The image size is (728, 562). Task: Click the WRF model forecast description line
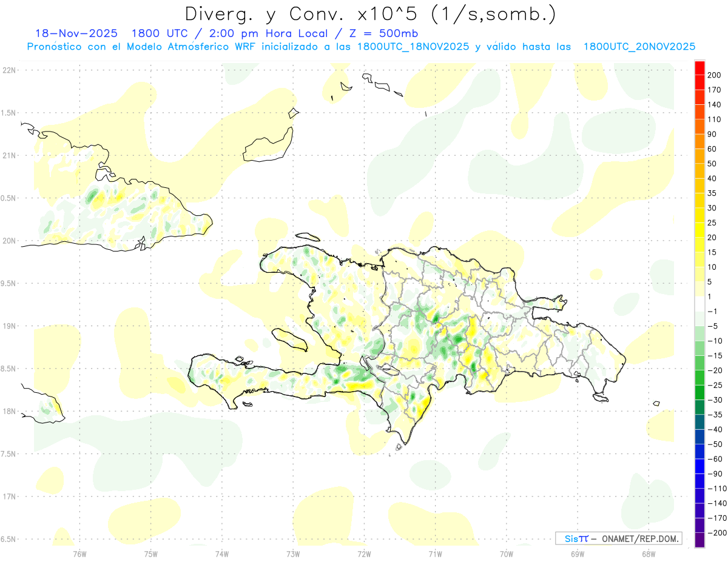360,47
